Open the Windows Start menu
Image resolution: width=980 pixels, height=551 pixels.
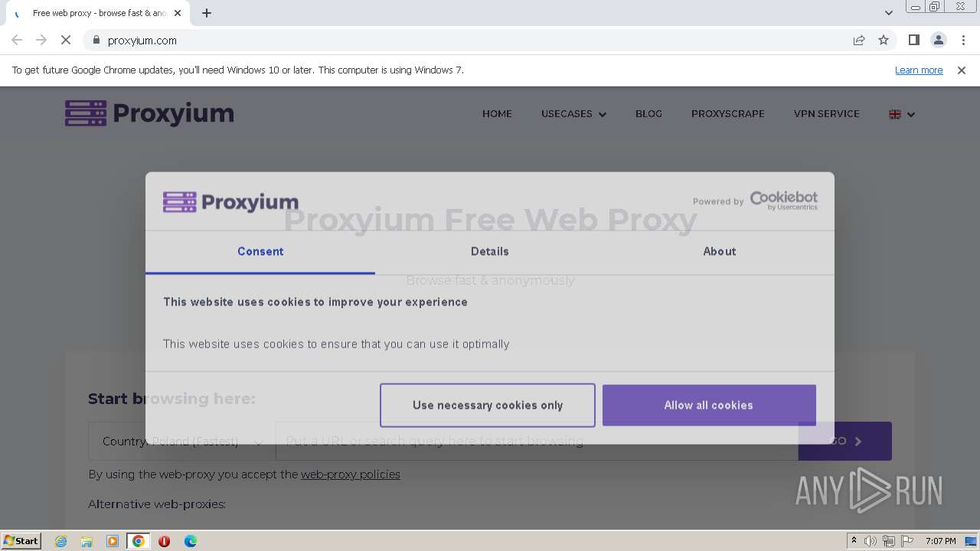click(21, 540)
